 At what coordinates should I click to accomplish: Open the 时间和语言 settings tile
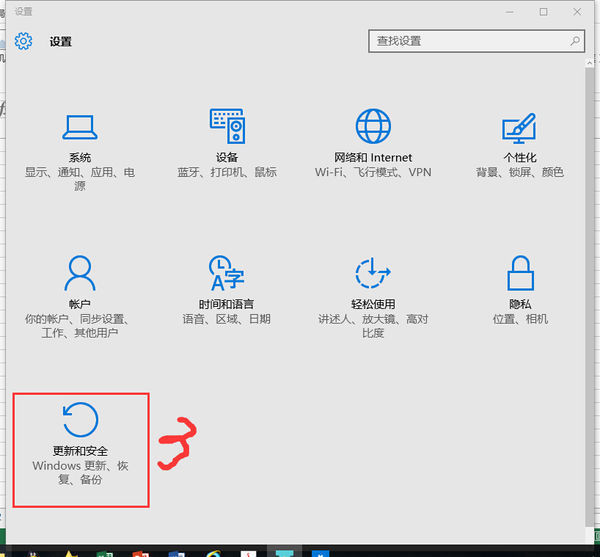pos(227,290)
